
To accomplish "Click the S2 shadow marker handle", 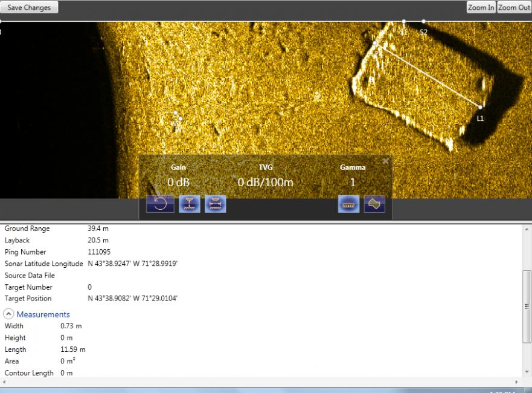I will (x=423, y=21).
